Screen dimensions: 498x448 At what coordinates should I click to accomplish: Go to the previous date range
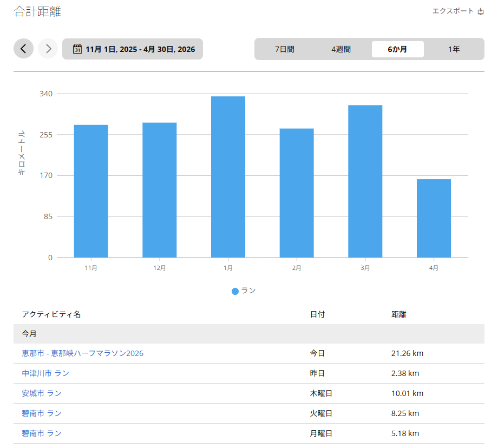(x=23, y=49)
